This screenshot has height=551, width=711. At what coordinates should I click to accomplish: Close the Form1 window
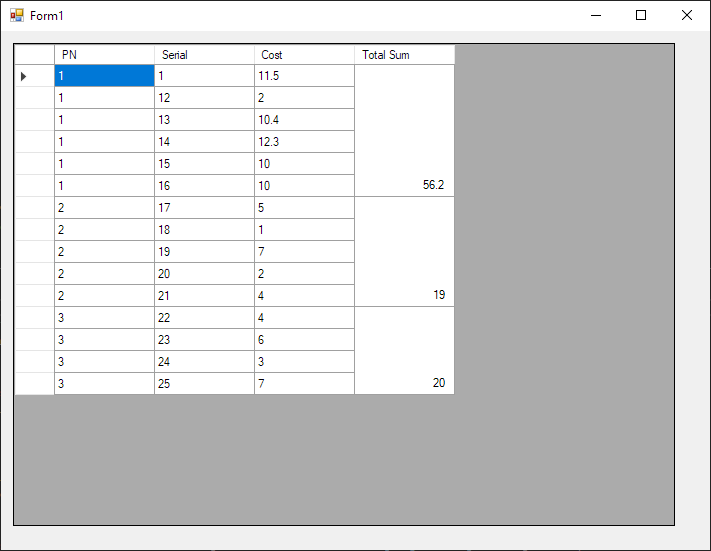click(687, 15)
